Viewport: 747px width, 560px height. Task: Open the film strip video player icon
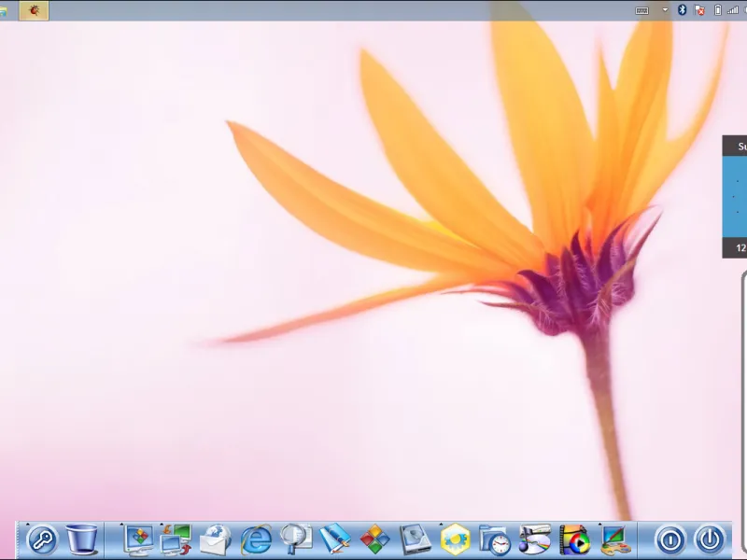click(574, 540)
